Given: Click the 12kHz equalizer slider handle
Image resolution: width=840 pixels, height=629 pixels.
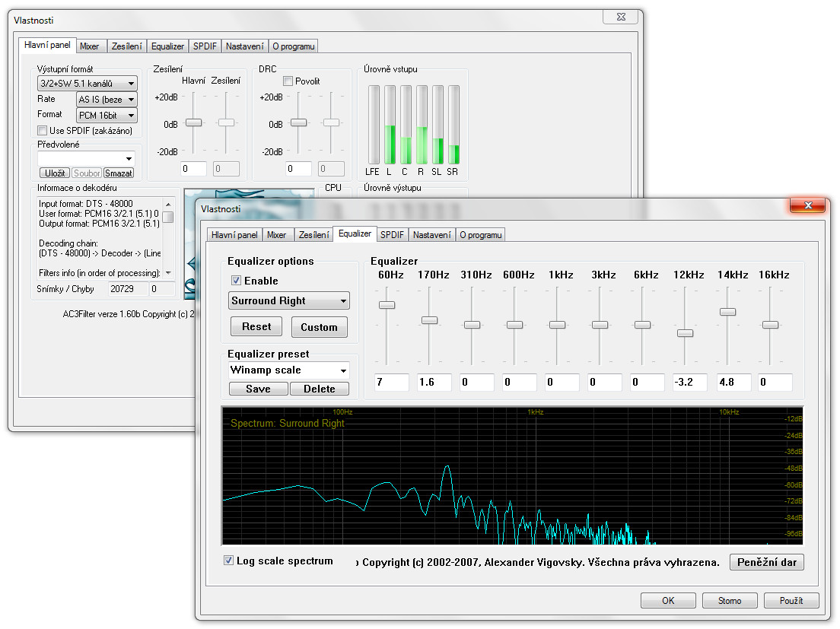Looking at the screenshot, I should click(x=686, y=333).
